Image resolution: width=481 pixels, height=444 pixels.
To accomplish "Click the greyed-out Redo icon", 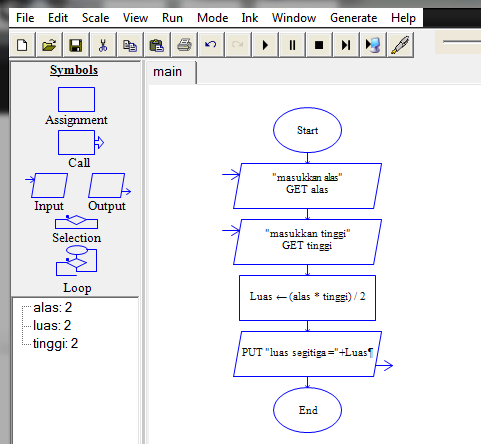I will pyautogui.click(x=238, y=45).
